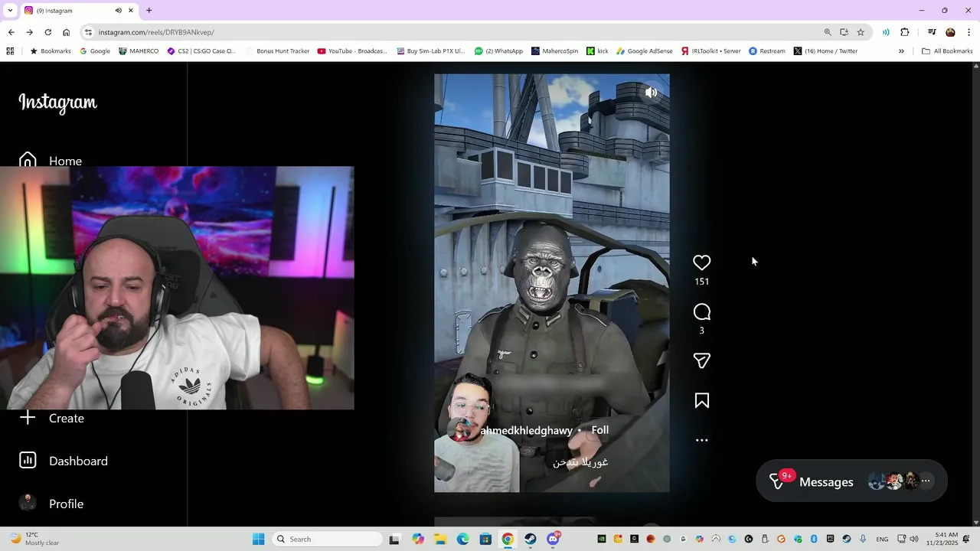Screen dimensions: 980x551
Task: Go forward in browser history
Action: pos(29,32)
